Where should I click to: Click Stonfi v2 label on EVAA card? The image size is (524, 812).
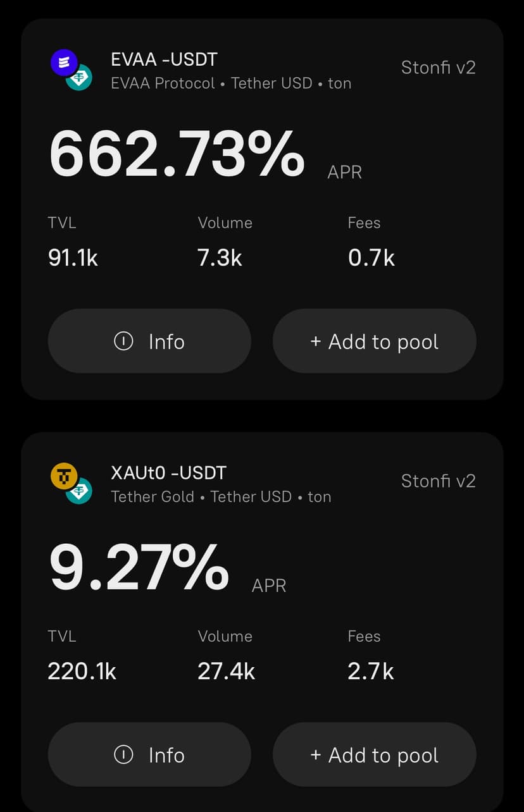(x=438, y=68)
